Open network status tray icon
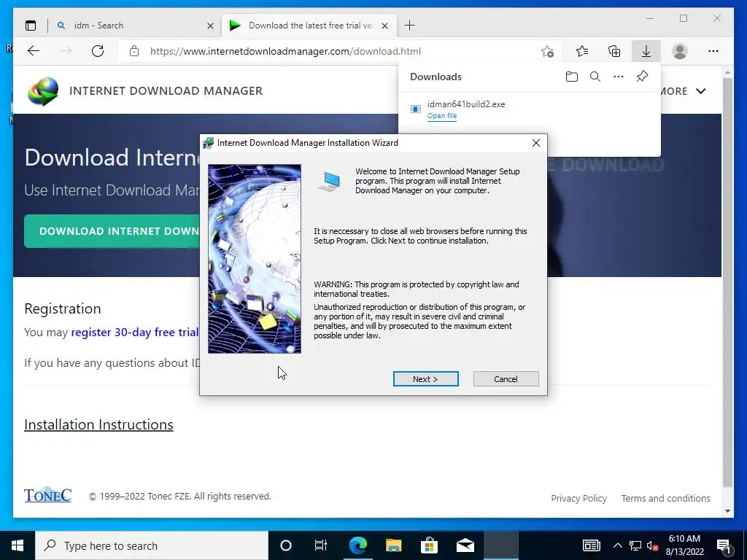Screen dimensions: 747x560 pos(635,545)
